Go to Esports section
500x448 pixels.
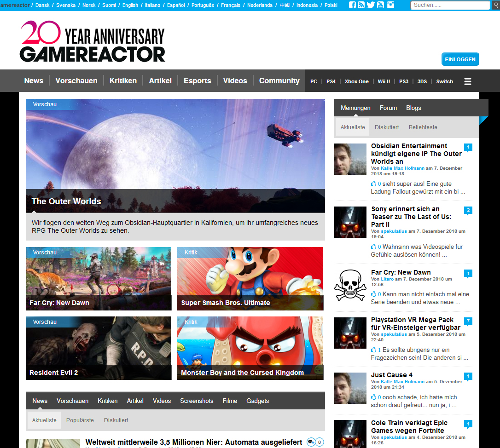tap(198, 80)
